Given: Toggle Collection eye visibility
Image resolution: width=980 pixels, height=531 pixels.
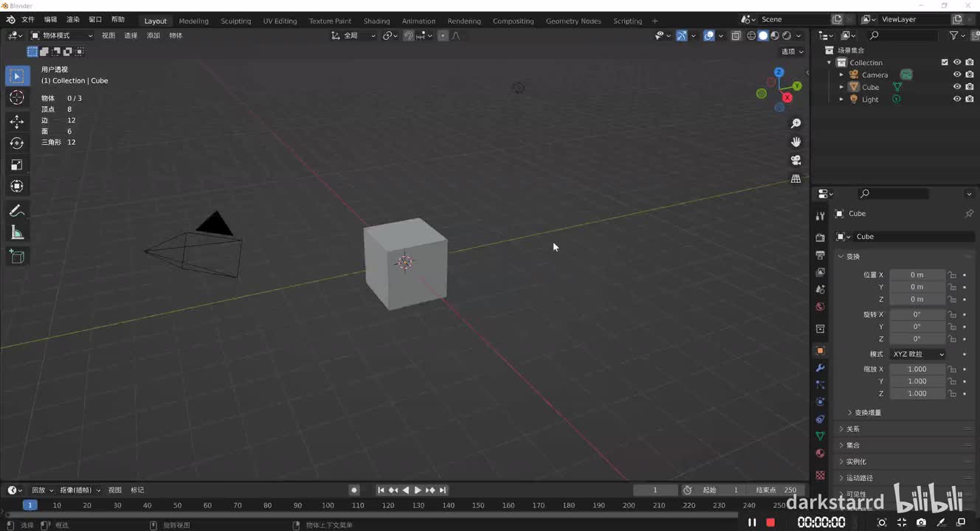Looking at the screenshot, I should click(x=957, y=63).
